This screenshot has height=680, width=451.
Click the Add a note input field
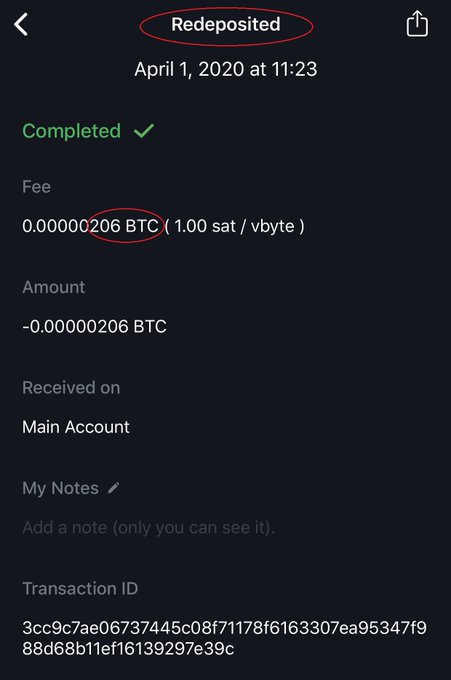148,528
